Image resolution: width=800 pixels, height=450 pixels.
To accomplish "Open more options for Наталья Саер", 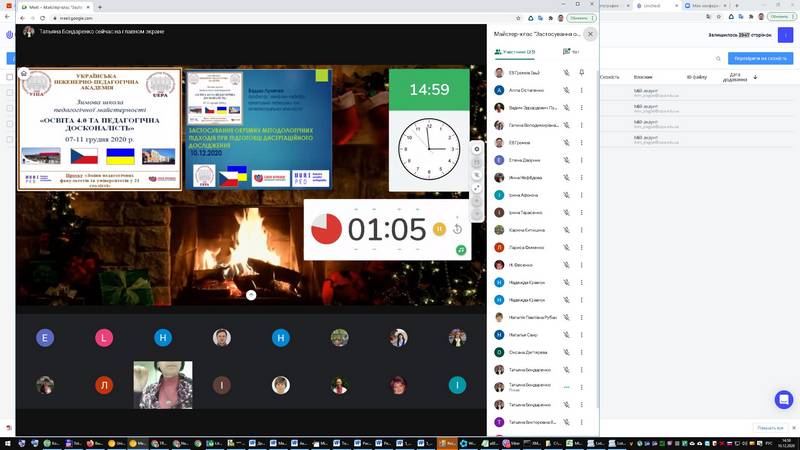I will [582, 335].
